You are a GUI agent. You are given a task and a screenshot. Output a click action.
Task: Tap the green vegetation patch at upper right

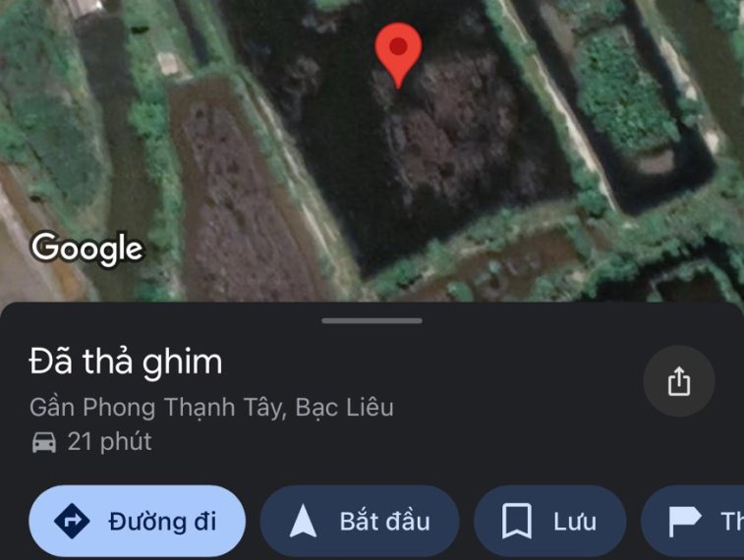pos(621,95)
